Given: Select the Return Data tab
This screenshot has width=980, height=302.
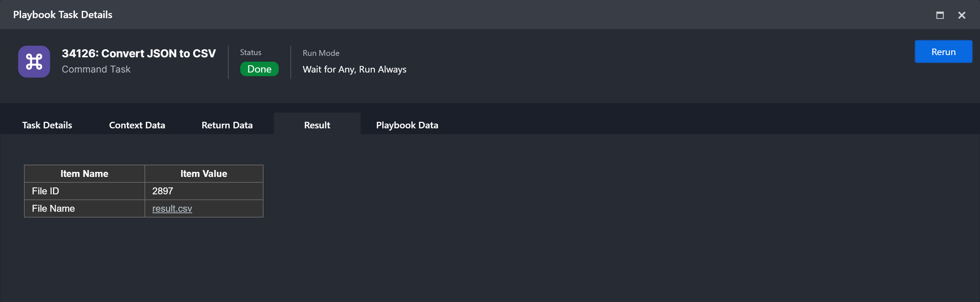Looking at the screenshot, I should coord(227,125).
